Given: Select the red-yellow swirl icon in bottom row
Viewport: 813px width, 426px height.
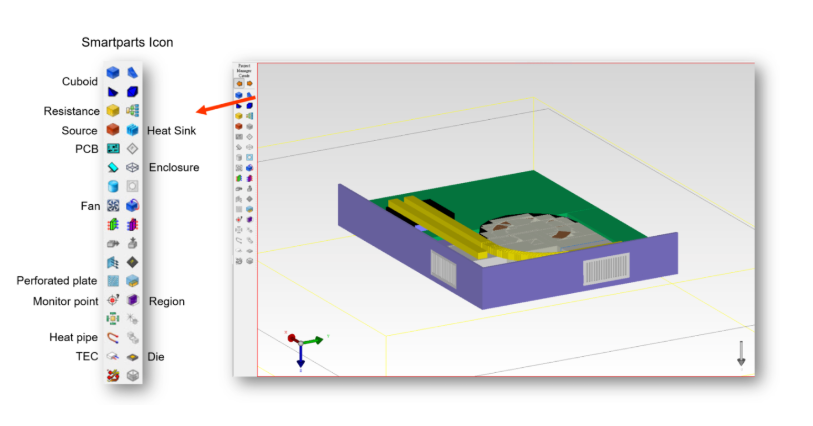Looking at the screenshot, I should tap(113, 375).
